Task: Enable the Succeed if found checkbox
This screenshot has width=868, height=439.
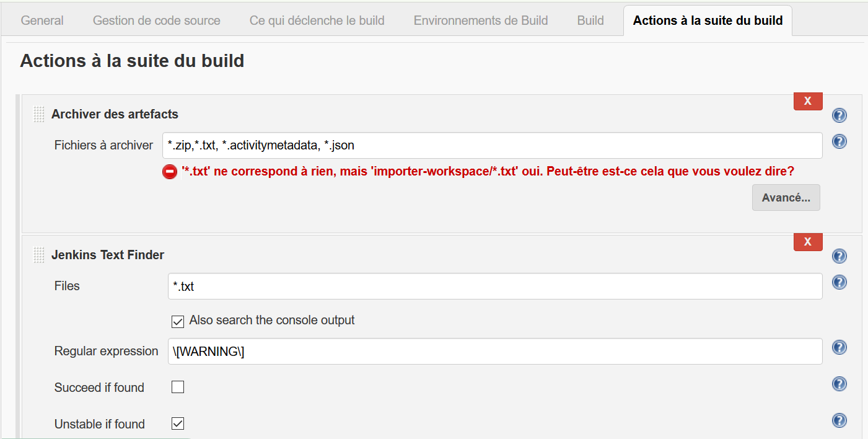Action: tap(178, 388)
